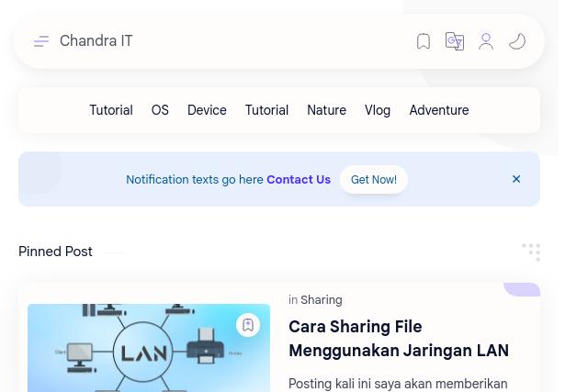Open the hamburger menu beside Chandra IT
The image size is (588, 392).
[41, 41]
